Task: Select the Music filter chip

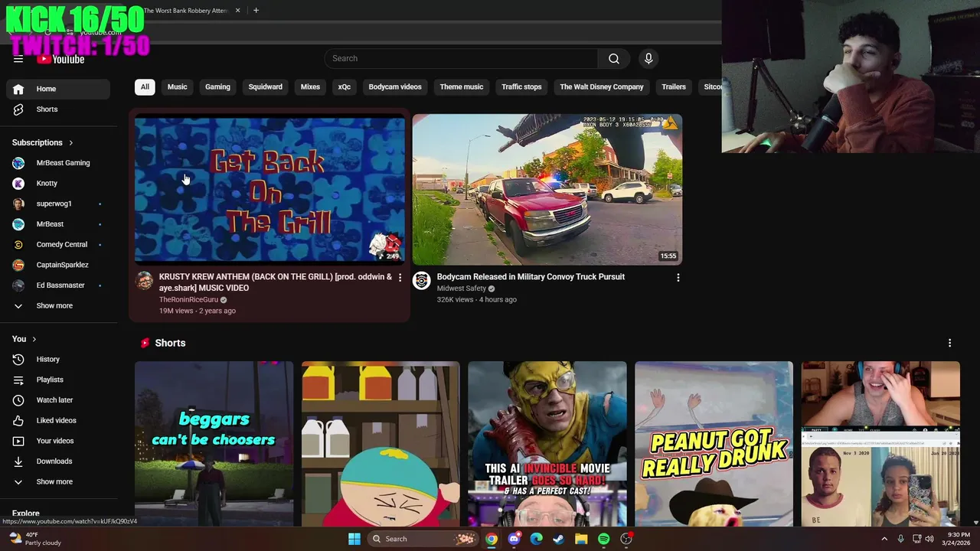Action: coord(177,87)
